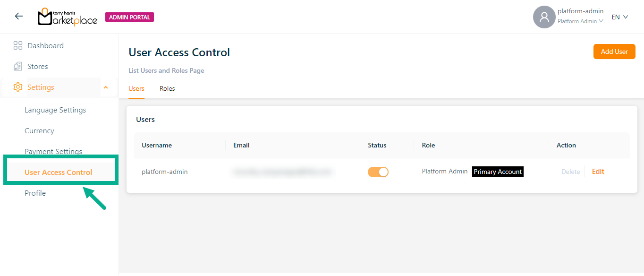644x276 pixels.
Task: Click Delete for platform-admin user
Action: tap(570, 172)
